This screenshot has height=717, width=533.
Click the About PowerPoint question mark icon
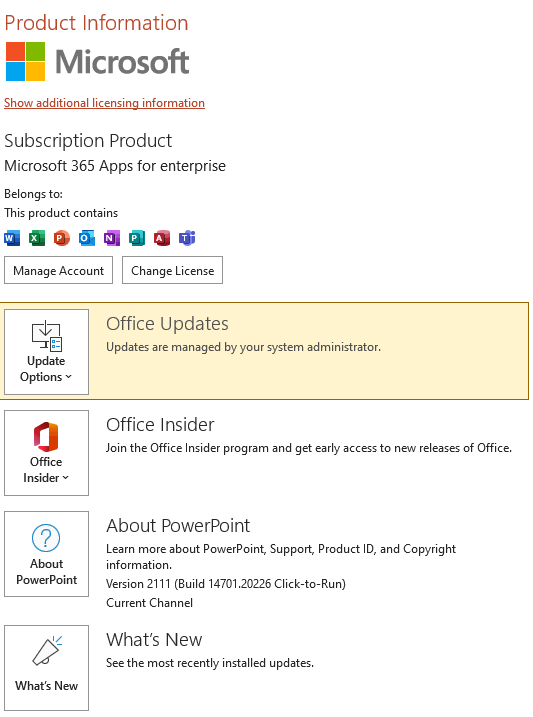click(46, 538)
